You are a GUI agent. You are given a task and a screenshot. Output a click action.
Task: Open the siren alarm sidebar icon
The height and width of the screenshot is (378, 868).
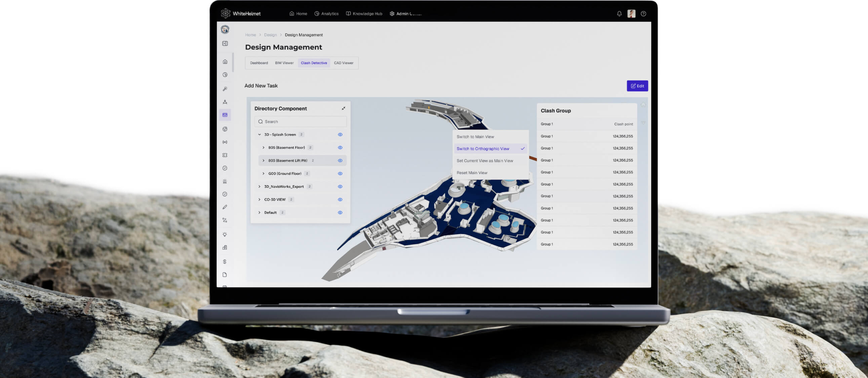[225, 181]
